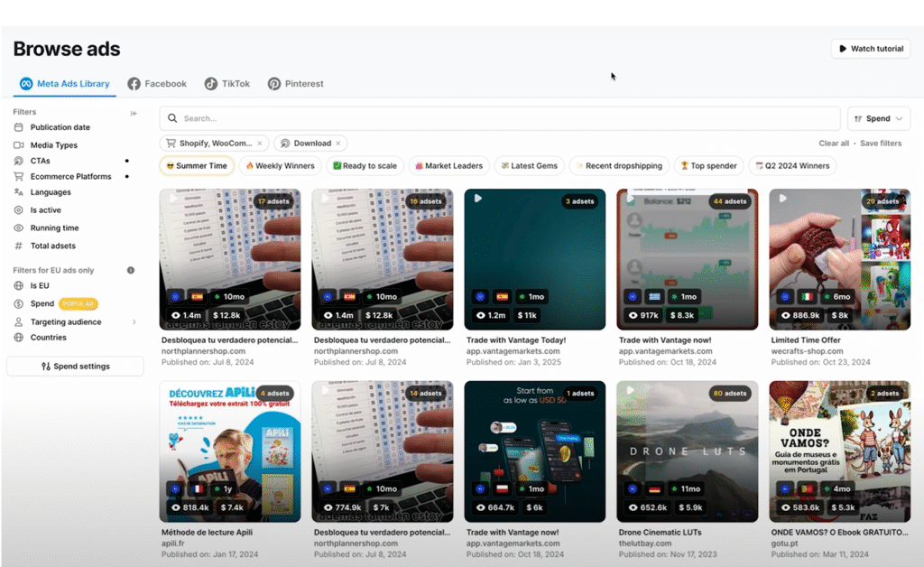The image size is (924, 567).
Task: Click the 2 adsets badge on ONDE VAMOS ad
Action: pos(884,393)
